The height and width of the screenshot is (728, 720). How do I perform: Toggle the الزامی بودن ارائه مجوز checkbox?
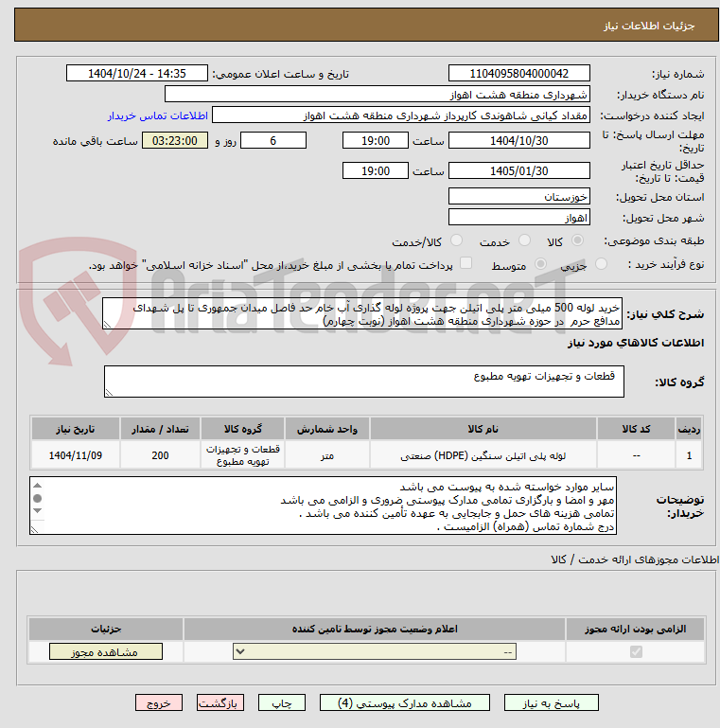tap(636, 652)
